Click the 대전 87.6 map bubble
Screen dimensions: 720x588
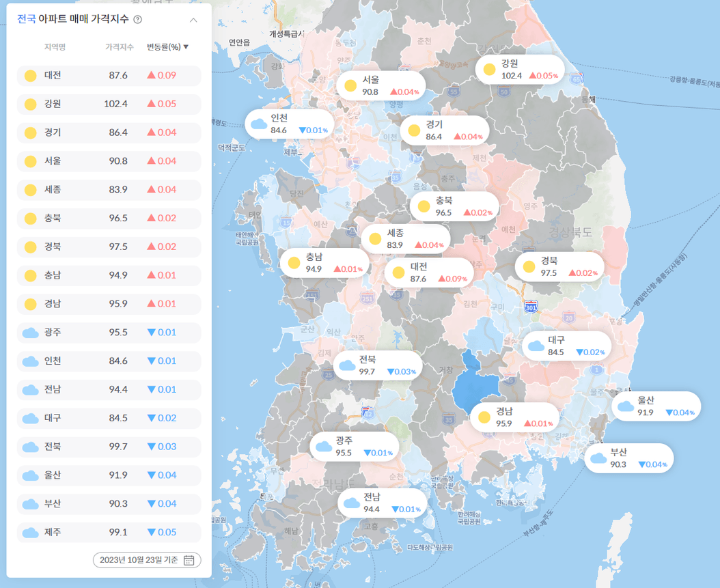pyautogui.click(x=429, y=272)
